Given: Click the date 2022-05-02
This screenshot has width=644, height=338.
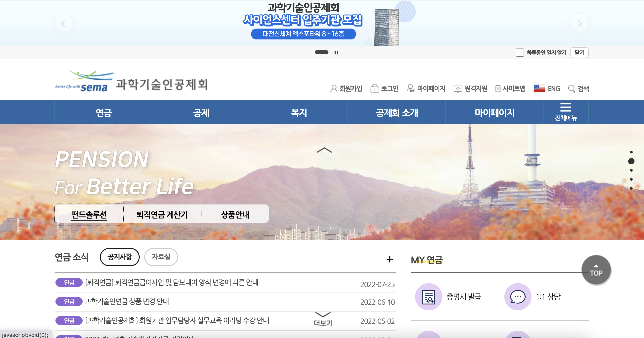Looking at the screenshot, I should click(378, 321).
